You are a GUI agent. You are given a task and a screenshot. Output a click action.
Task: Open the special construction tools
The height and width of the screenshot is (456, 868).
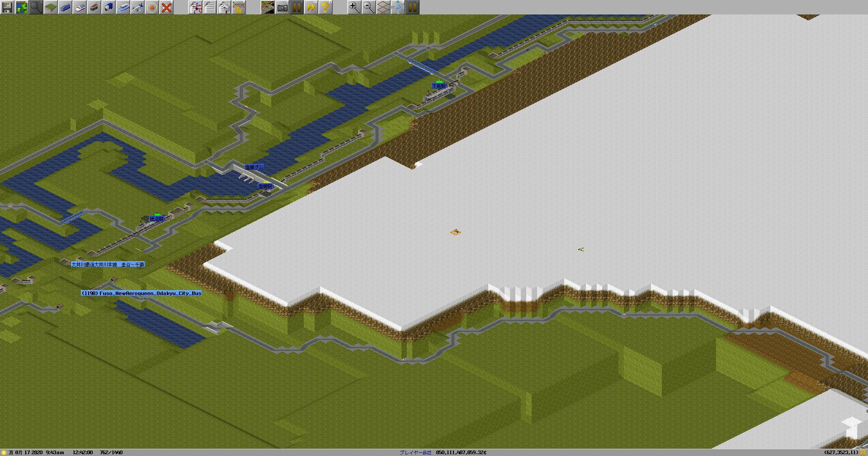152,7
